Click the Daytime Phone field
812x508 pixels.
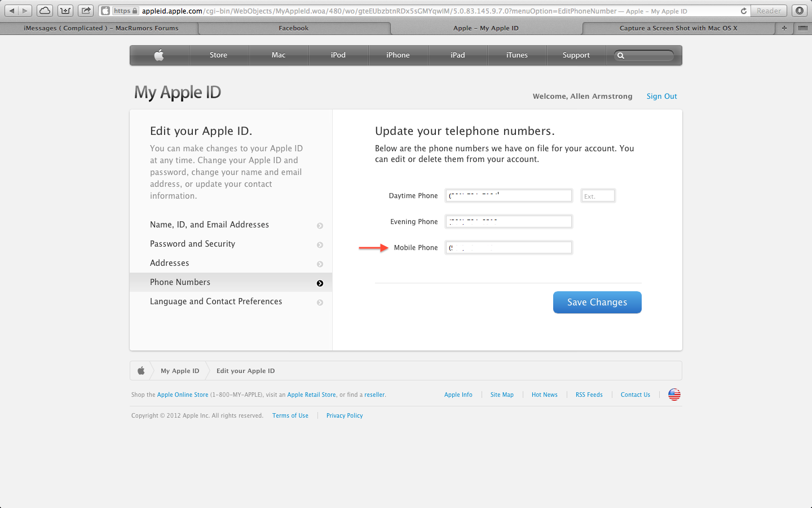coord(509,196)
